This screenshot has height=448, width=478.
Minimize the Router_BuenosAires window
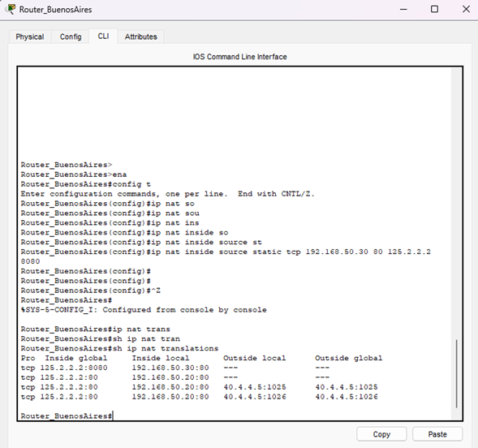pos(403,10)
